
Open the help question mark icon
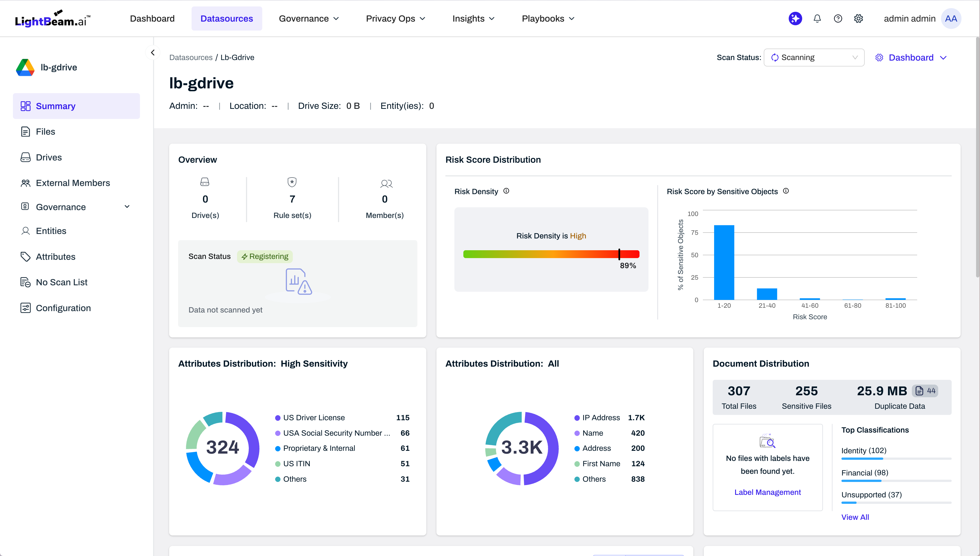838,18
